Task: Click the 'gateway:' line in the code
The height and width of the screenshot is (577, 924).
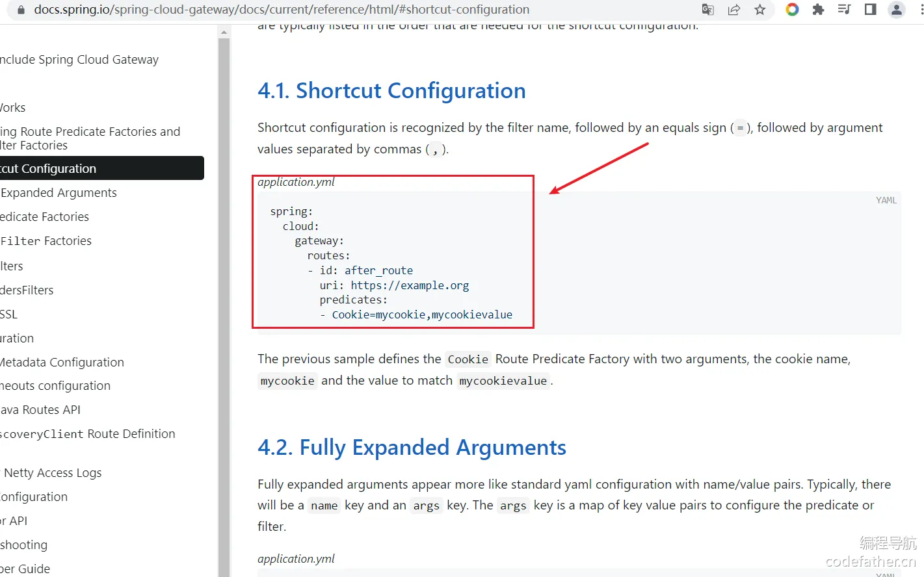Action: pos(319,241)
